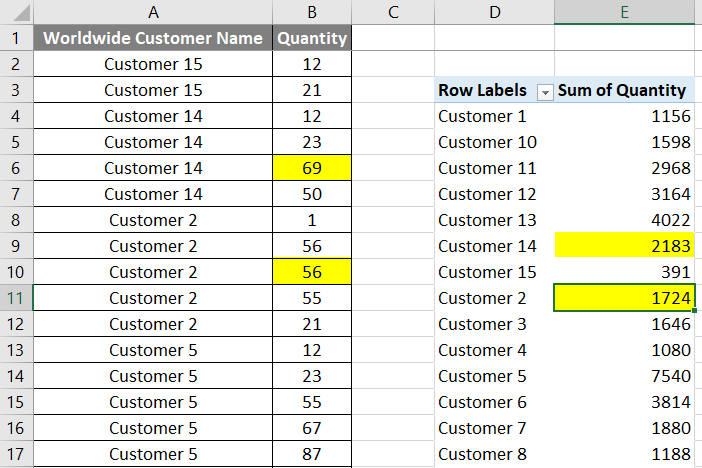
Task: Select Customer 15 cell in row 3
Action: point(153,90)
